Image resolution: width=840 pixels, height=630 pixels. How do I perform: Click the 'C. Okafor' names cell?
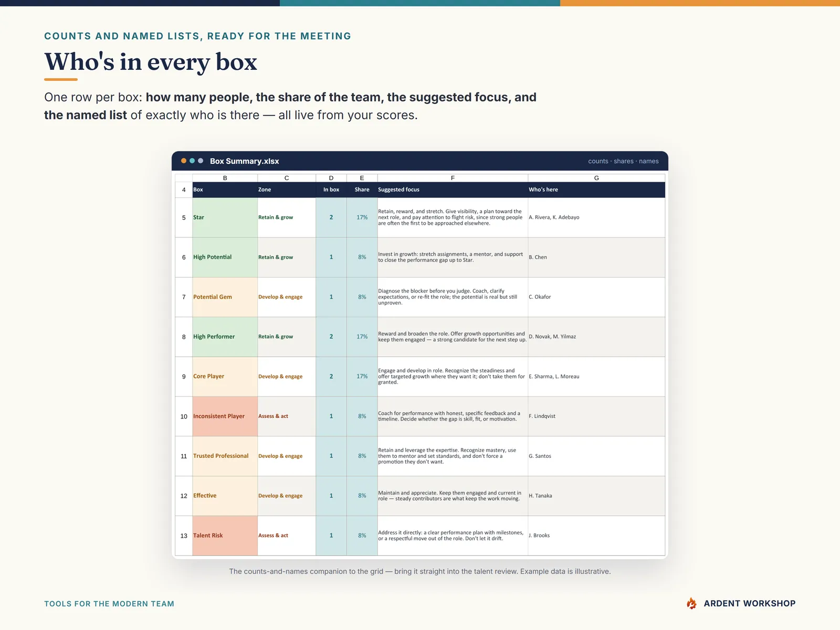[x=596, y=297]
